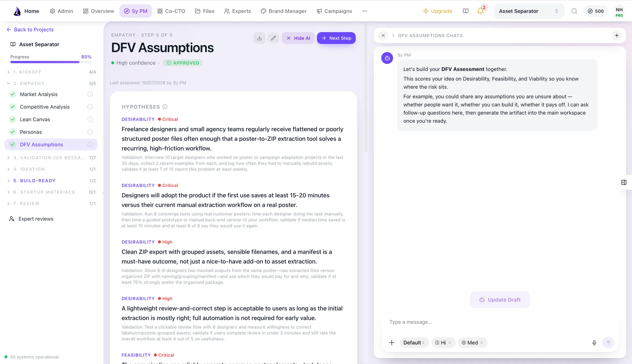Screen dimensions: 632x364
Task: Activate microphone voice input
Action: coord(594,343)
